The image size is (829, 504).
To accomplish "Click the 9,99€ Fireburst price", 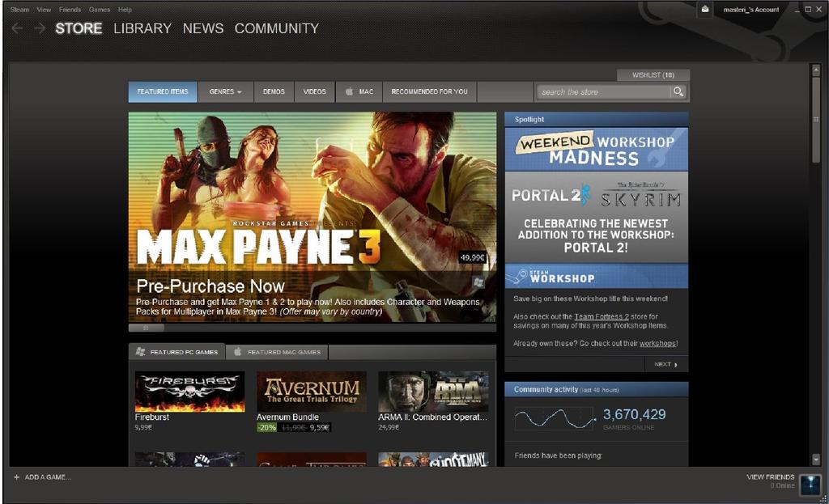I will tap(143, 427).
